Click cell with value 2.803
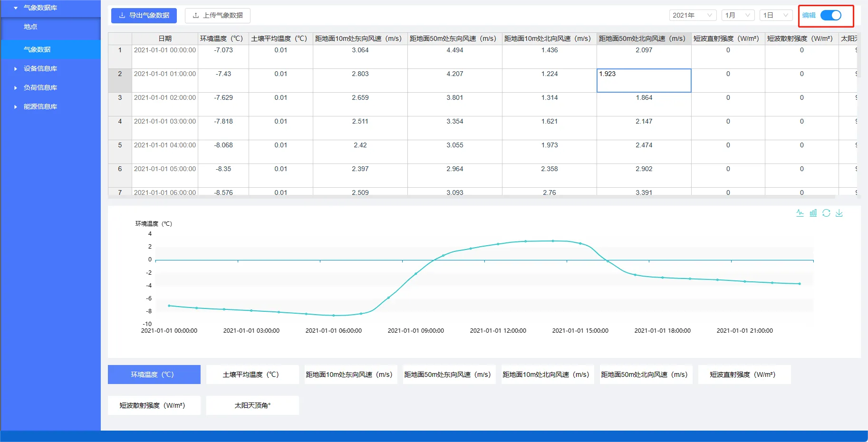This screenshot has height=442, width=868. coord(360,80)
